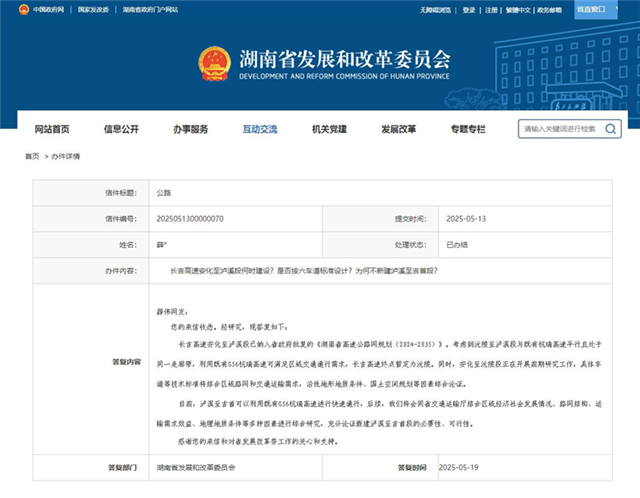Image resolution: width=640 pixels, height=498 pixels.
Task: Click the small national emblem icon beside 中国政府网
Action: (x=24, y=9)
